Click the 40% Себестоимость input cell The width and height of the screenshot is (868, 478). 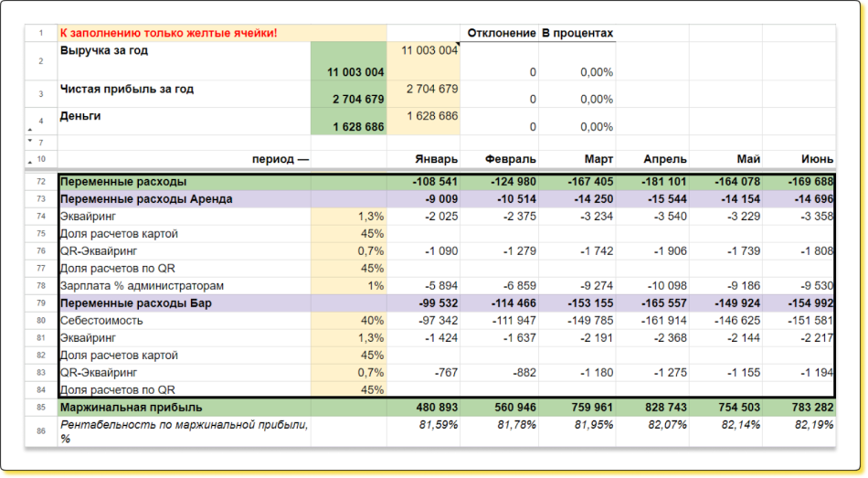[x=348, y=320]
